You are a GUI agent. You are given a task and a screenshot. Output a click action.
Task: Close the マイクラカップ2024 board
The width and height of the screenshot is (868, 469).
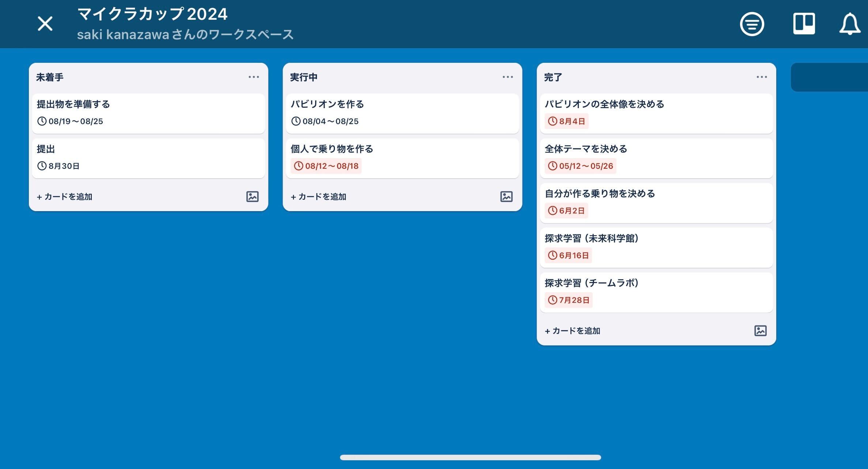[45, 24]
